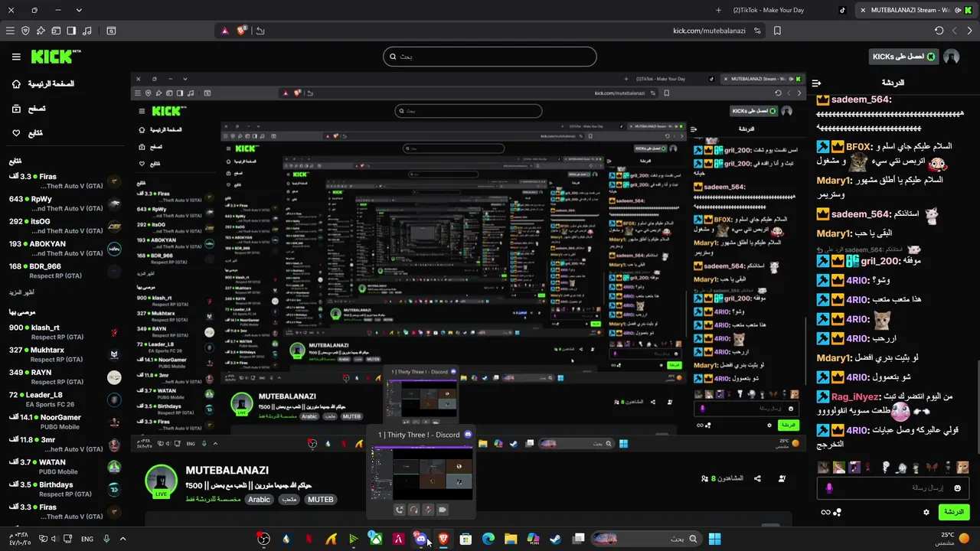The height and width of the screenshot is (551, 980).
Task: Open the user profile avatar menu
Action: (952, 57)
